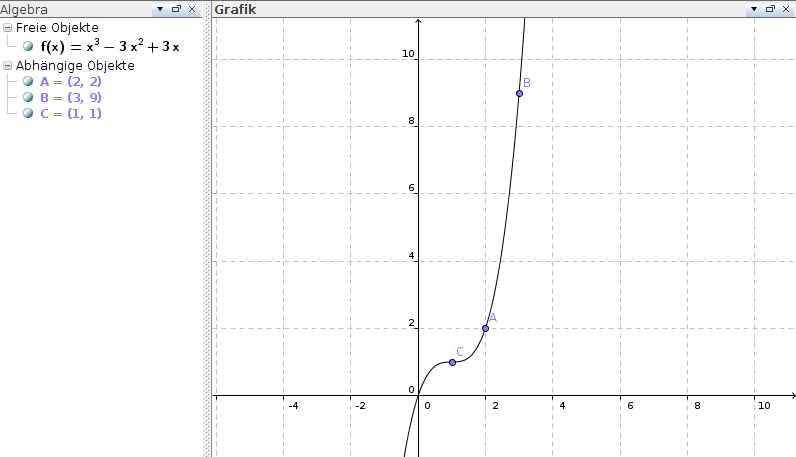Click the divider between Algebra and Grafik
Viewport: 796px width, 457px height.
click(208, 230)
